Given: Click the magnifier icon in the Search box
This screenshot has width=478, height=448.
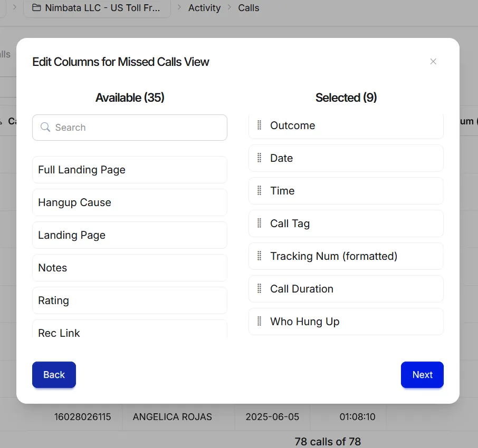Looking at the screenshot, I should point(45,128).
